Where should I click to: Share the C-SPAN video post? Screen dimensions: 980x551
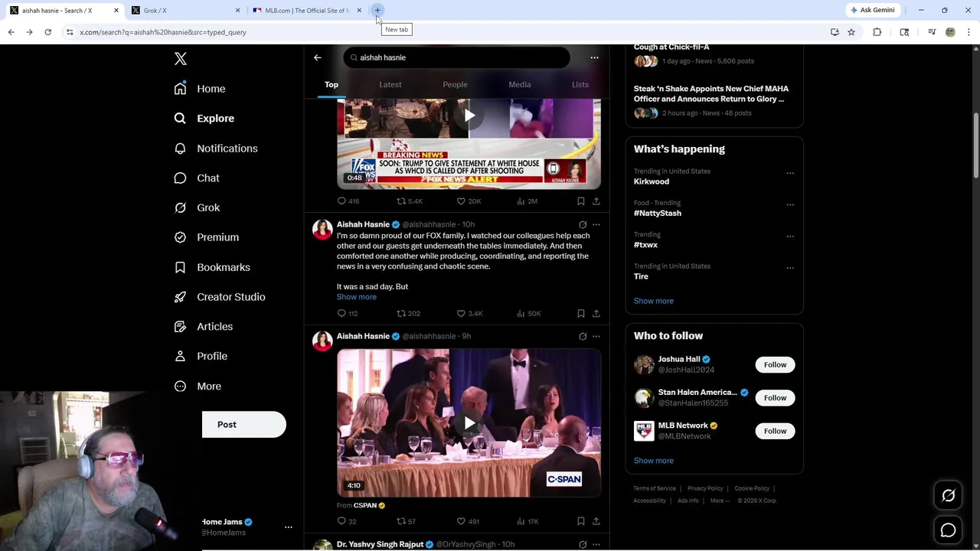coord(596,522)
